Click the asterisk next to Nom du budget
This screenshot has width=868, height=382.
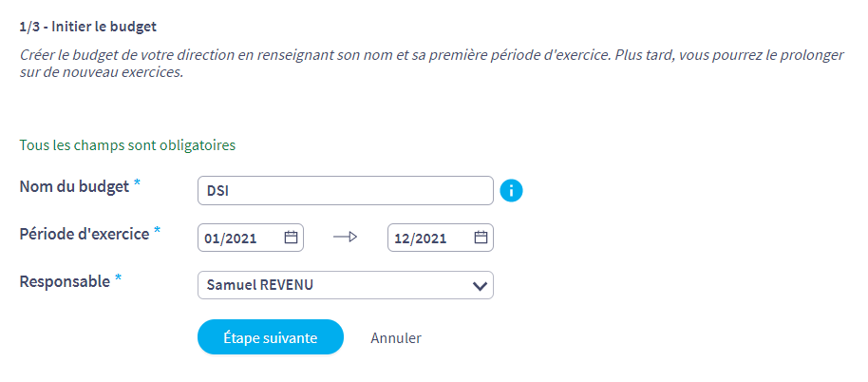point(137,185)
